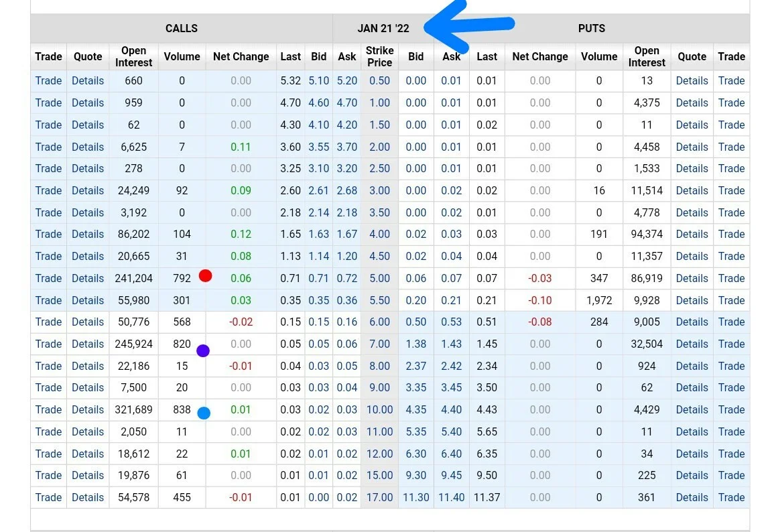Select calls volume value 792
Viewport: 776px width, 532px height.
(182, 278)
